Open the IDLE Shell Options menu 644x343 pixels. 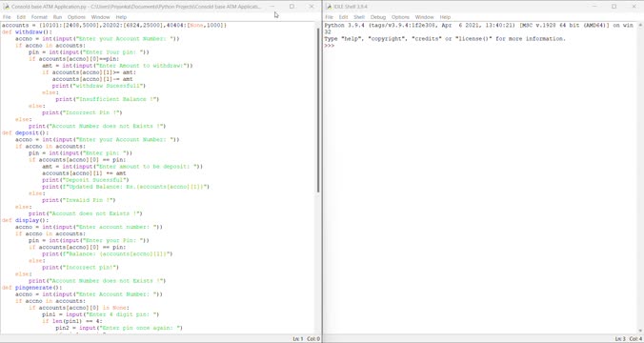(x=400, y=17)
